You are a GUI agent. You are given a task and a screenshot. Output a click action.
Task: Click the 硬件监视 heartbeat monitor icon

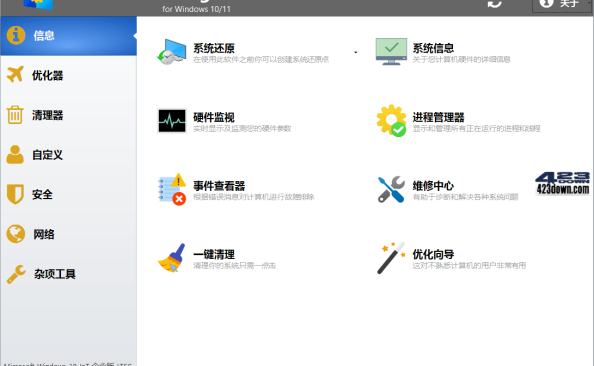(172, 121)
